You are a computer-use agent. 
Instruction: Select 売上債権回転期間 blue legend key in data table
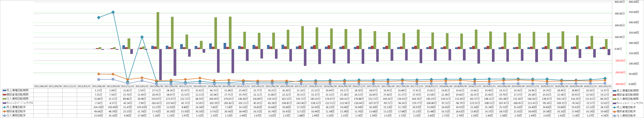pyautogui.click(x=5, y=90)
